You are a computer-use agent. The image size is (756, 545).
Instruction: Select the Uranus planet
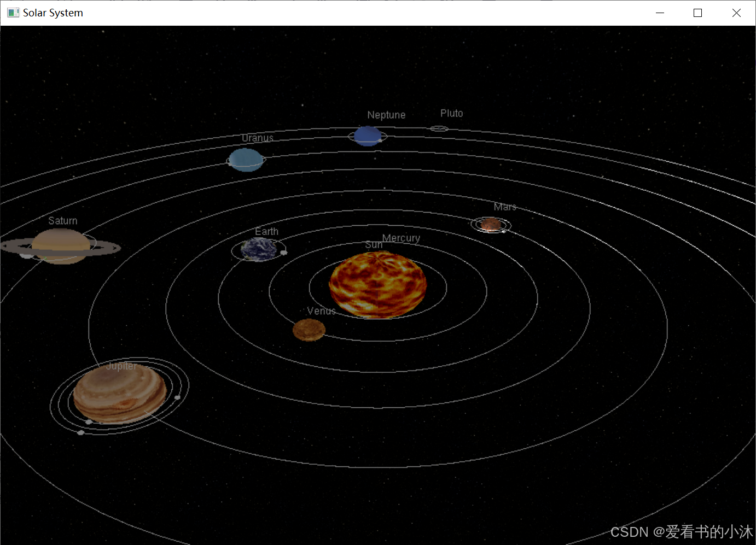pos(246,160)
